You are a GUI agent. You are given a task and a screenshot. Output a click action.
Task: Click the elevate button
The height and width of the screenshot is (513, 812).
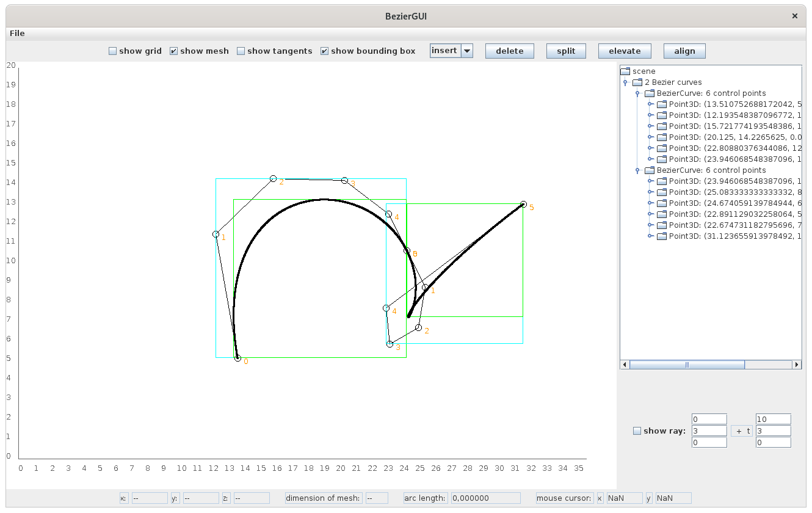click(625, 51)
